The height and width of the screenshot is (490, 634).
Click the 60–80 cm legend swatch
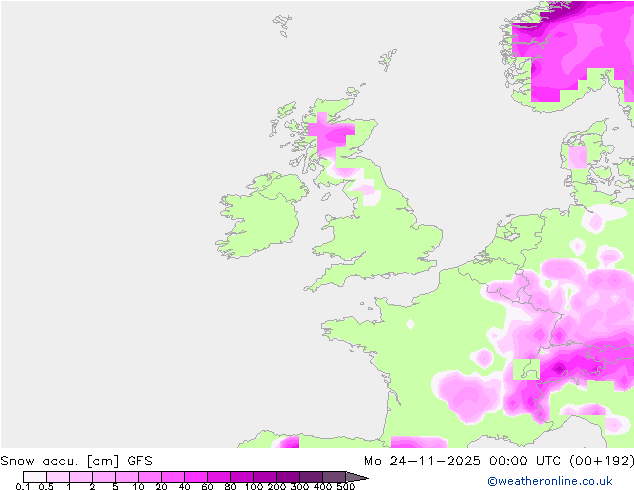(219, 477)
